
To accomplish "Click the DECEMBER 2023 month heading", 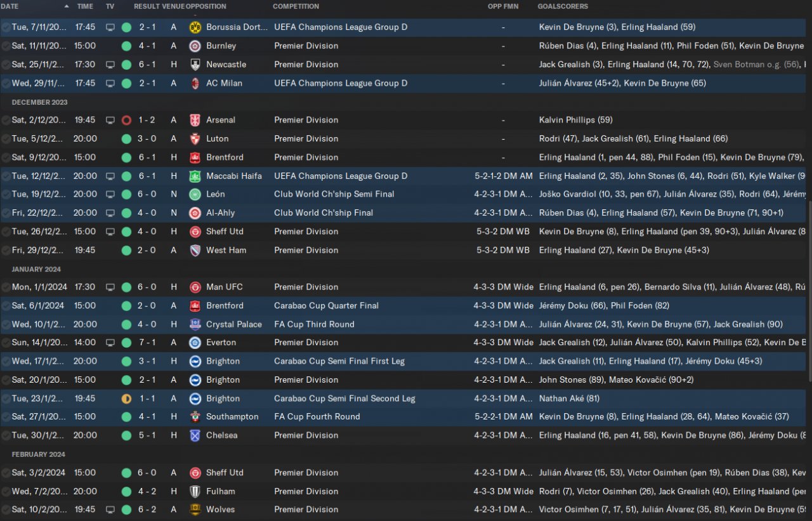I will [x=39, y=102].
